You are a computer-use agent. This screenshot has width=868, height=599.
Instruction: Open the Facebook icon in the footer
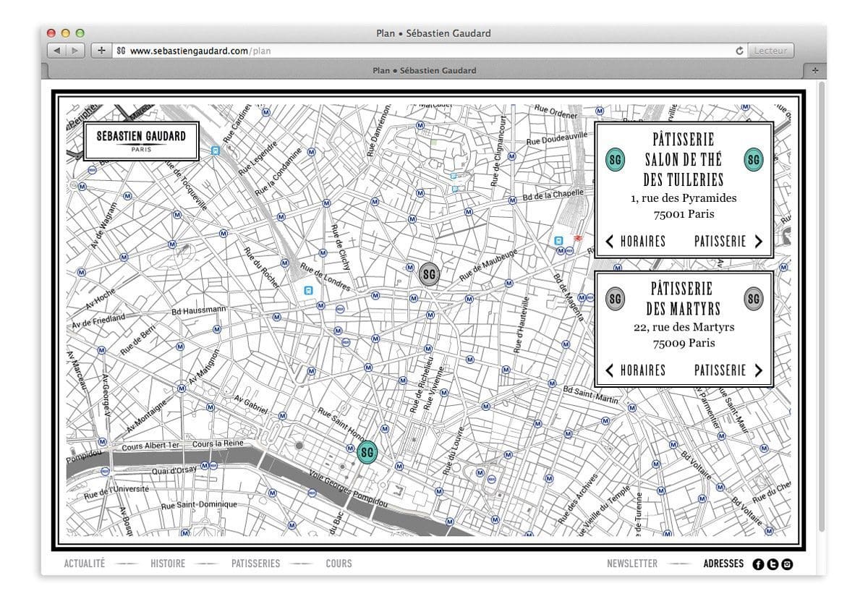(758, 564)
